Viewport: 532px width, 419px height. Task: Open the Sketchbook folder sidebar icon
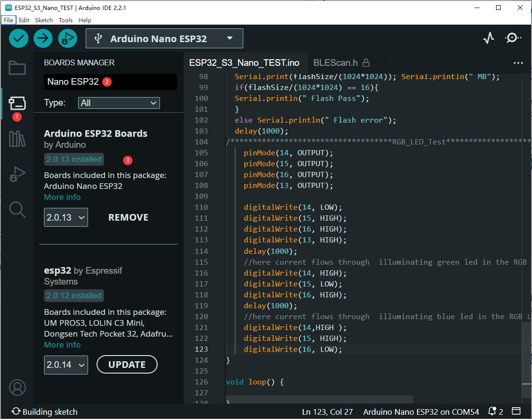point(17,68)
